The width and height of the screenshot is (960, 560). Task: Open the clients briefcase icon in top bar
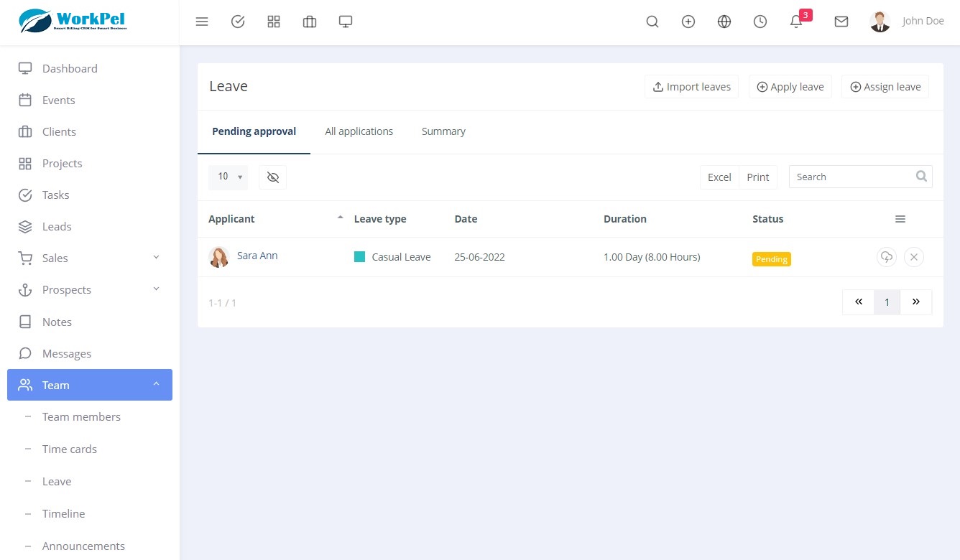pos(310,22)
